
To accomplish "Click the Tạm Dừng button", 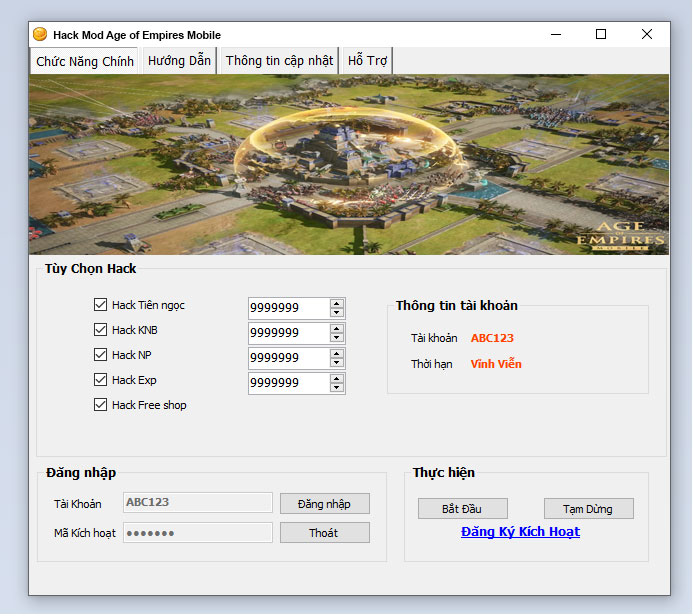I will (588, 509).
